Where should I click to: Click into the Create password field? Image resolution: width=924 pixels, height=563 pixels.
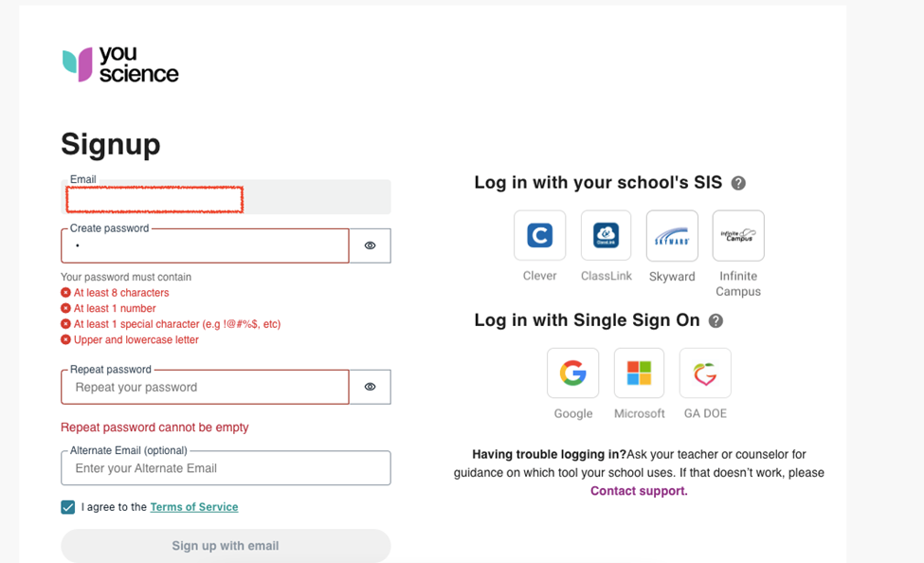[205, 246]
